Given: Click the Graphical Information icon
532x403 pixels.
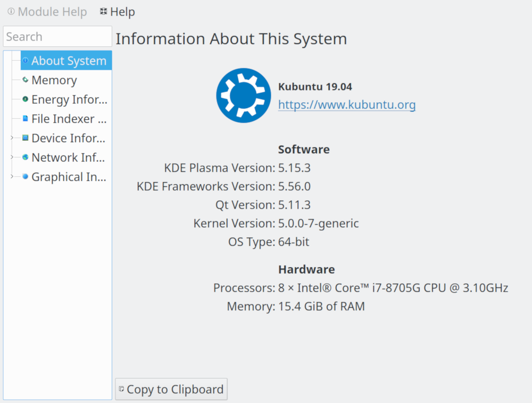Looking at the screenshot, I should 26,177.
